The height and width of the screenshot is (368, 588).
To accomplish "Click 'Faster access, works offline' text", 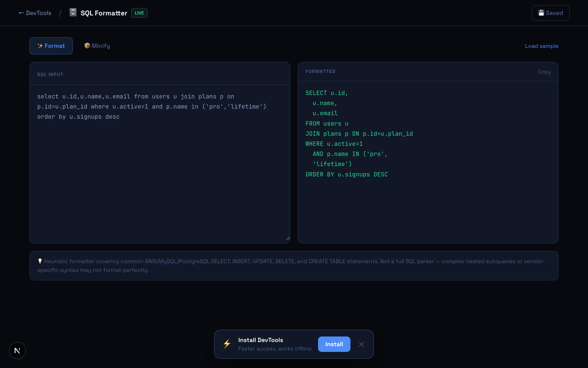I will [x=274, y=348].
